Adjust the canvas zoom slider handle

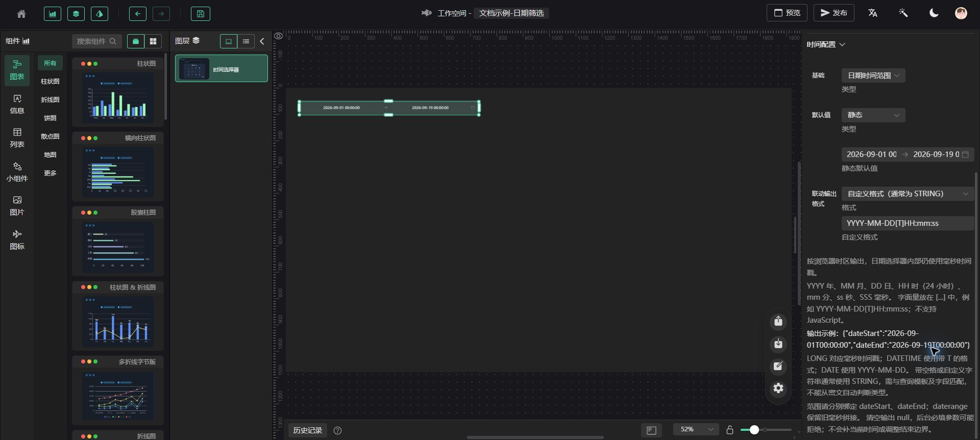point(754,430)
